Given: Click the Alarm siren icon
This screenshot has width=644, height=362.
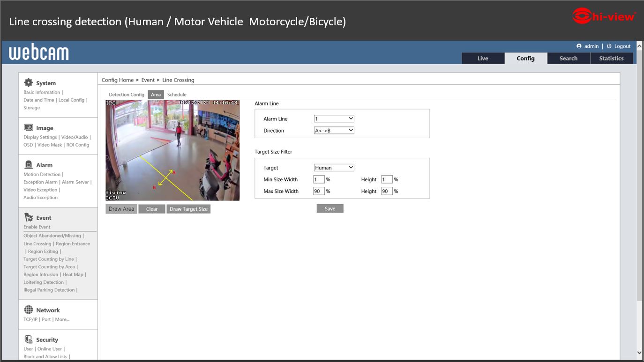Looking at the screenshot, I should [29, 165].
